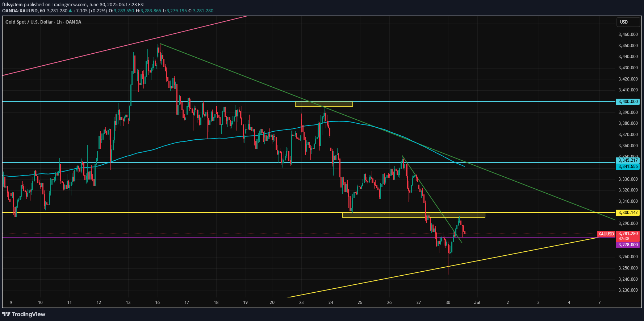Open the TradingView logo link
Viewport: 644px width, 321px height.
click(x=24, y=314)
